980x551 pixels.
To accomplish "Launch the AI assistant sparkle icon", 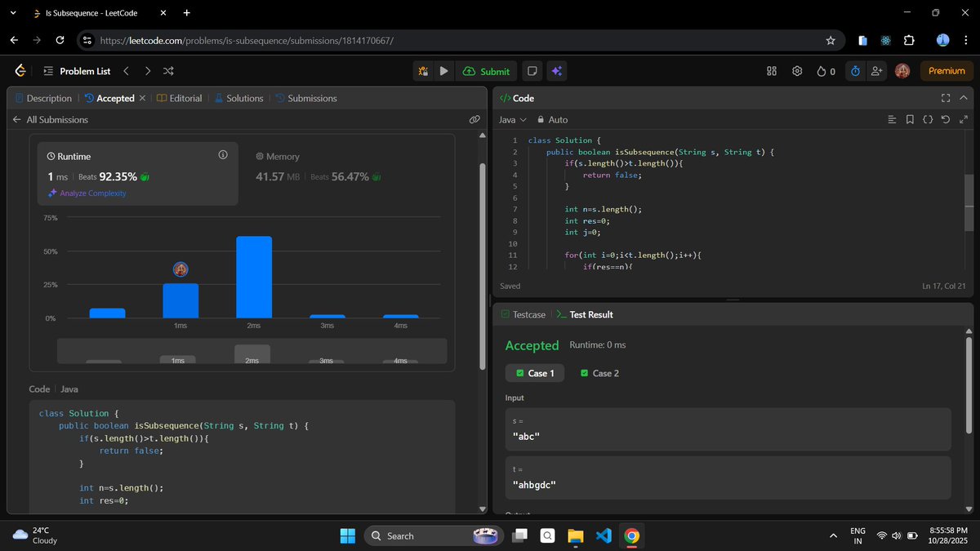I will [556, 71].
